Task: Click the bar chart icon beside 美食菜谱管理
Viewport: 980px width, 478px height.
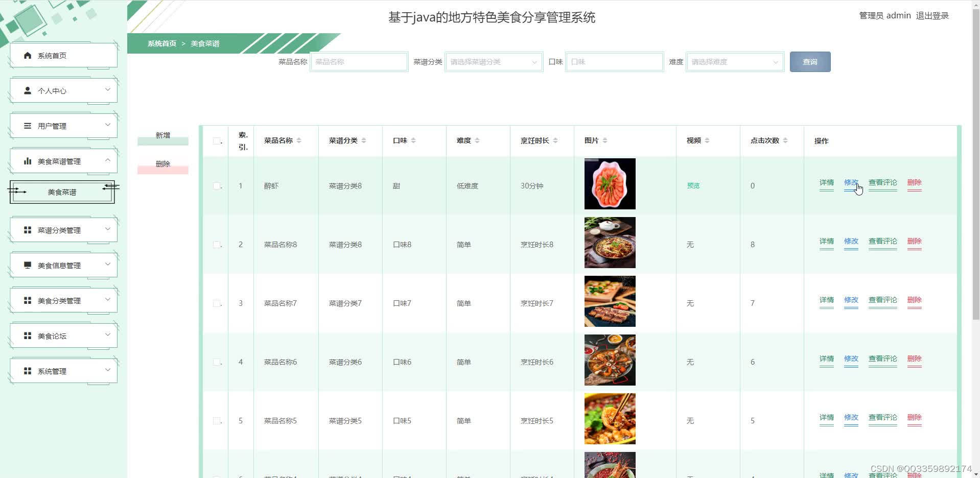Action: 28,161
